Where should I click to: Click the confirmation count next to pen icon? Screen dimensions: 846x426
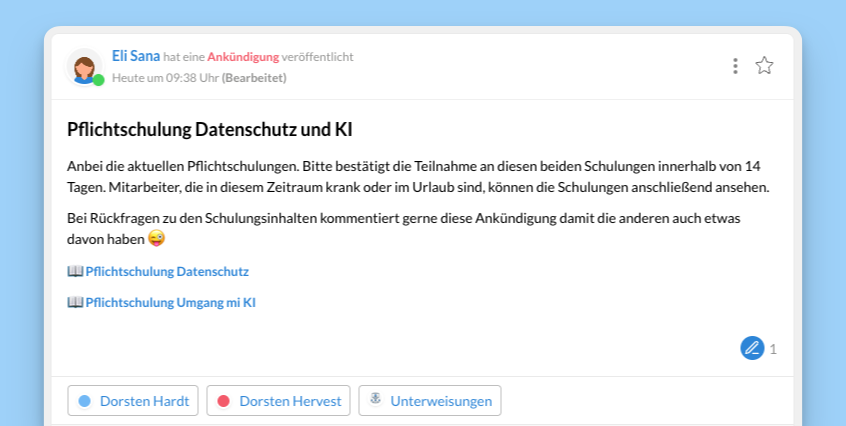pos(773,349)
